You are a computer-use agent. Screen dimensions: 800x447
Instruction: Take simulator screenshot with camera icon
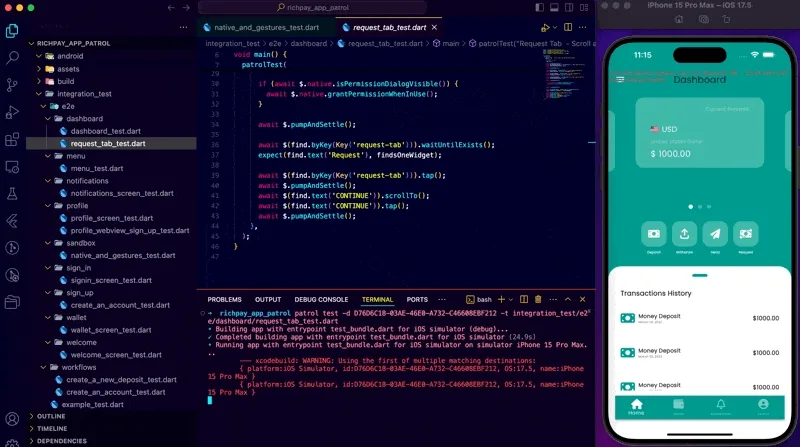click(x=704, y=19)
